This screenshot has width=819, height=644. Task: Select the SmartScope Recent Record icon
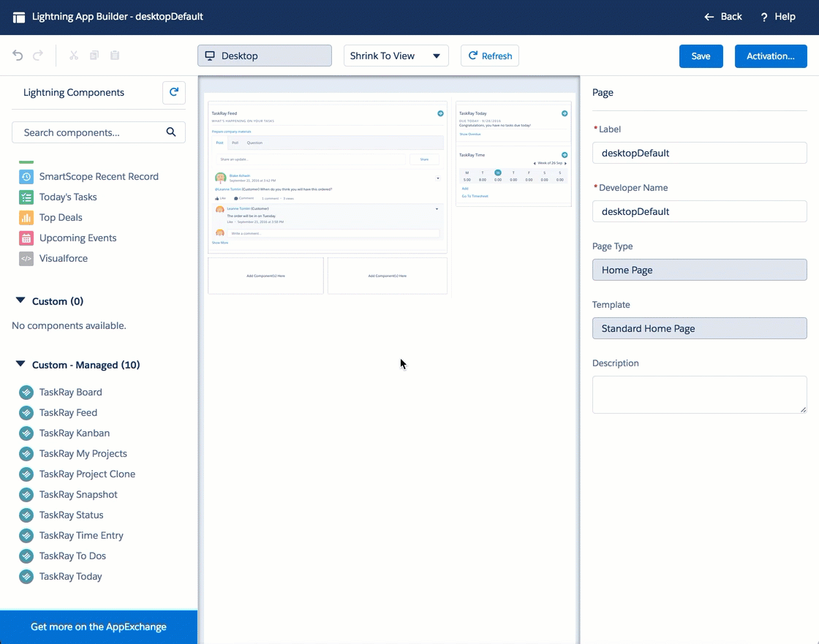[x=26, y=177]
